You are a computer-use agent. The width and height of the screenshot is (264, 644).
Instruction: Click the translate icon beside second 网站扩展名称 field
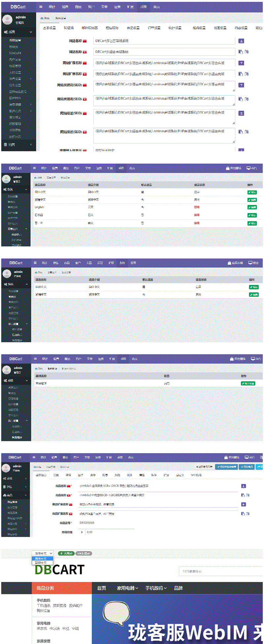point(247,74)
